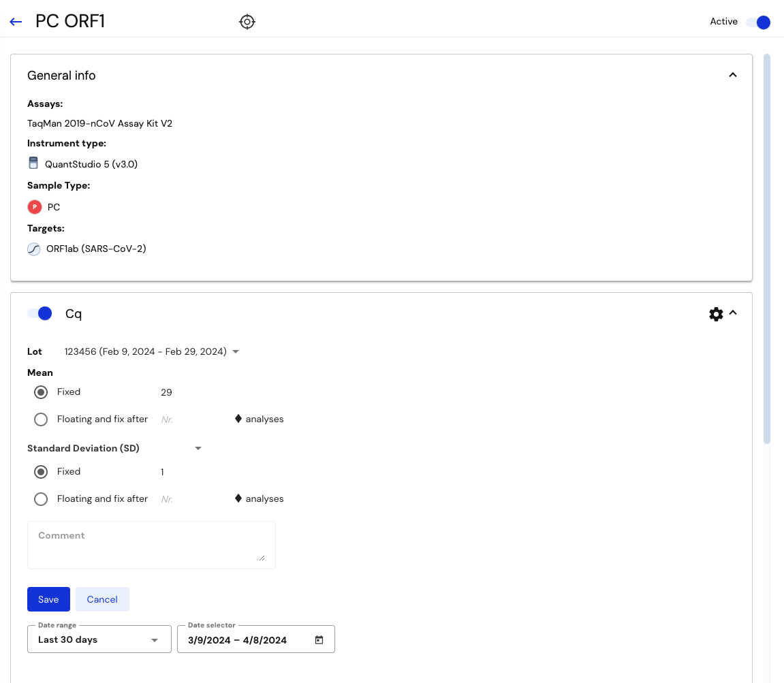Click the General info heading

tap(61, 76)
